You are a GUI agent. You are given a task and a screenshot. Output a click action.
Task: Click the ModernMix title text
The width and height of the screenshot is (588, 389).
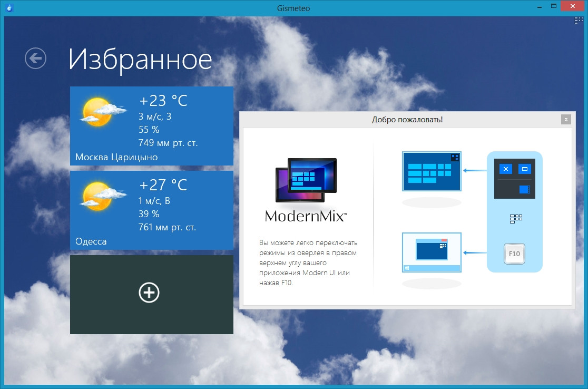[x=306, y=216]
